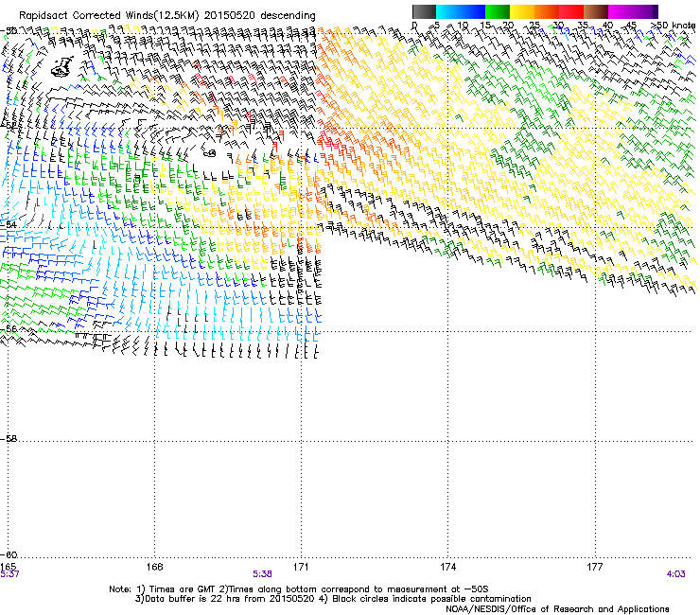Click the 'Times are GMT' note line
This screenshot has height=615, width=700.
tap(299, 589)
